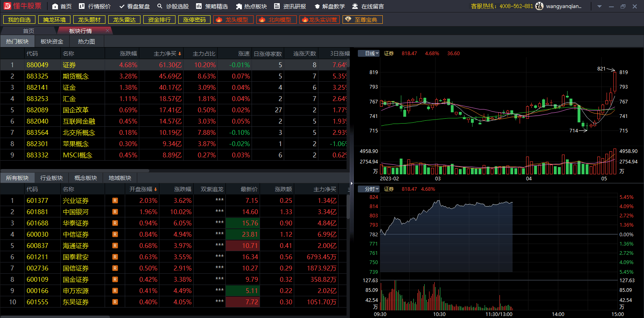This screenshot has width=644, height=318.
Task: Click the bottom horizontal scrollbar of stock list
Action: 55,316
